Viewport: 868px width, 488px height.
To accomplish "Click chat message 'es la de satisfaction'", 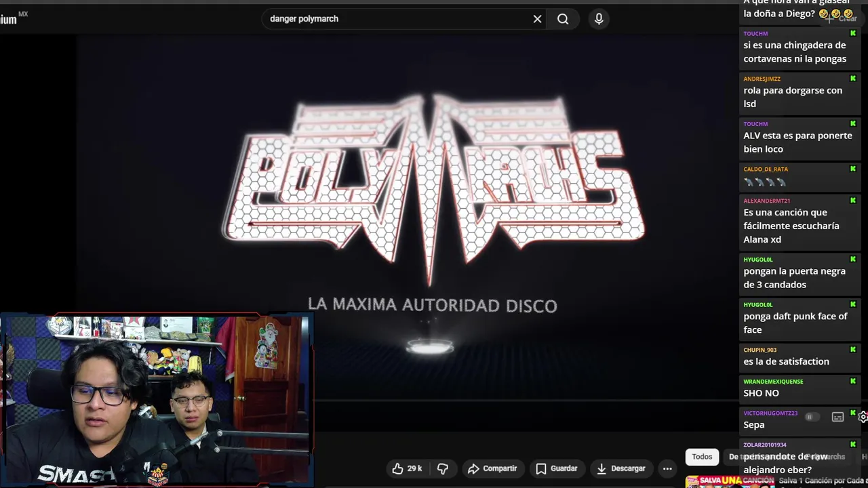I will click(786, 361).
